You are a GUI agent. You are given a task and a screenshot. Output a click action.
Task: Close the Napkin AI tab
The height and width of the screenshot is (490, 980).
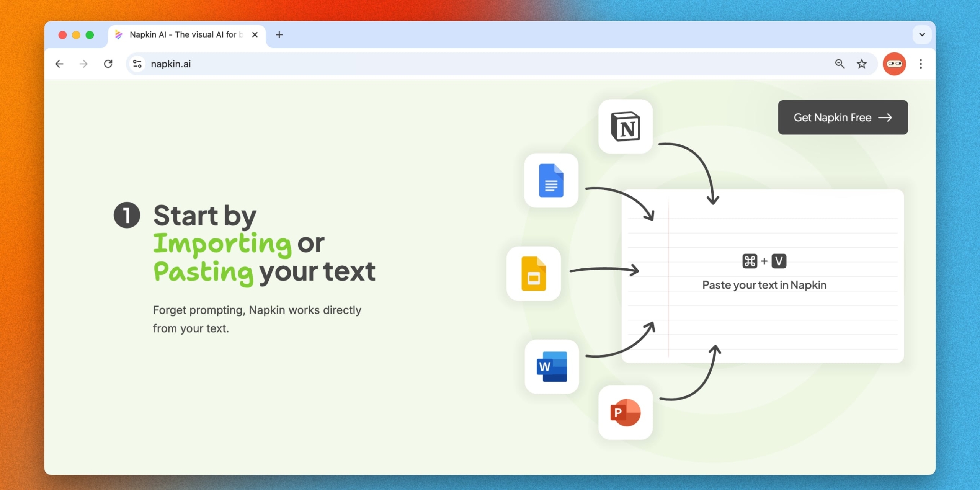(255, 35)
